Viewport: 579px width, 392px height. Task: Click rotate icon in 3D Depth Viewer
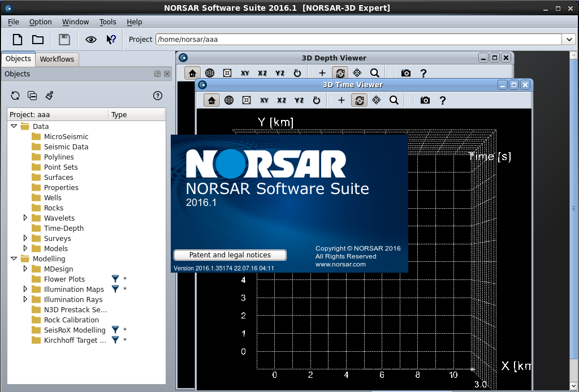[x=297, y=73]
